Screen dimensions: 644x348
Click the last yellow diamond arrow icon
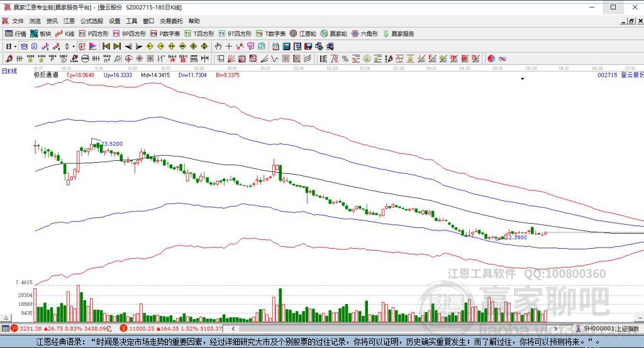click(204, 46)
